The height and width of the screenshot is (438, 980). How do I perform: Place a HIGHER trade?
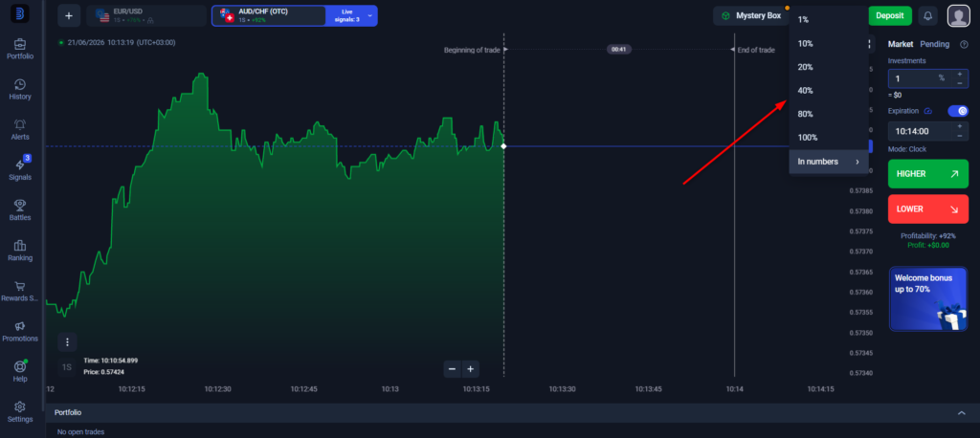[928, 174]
